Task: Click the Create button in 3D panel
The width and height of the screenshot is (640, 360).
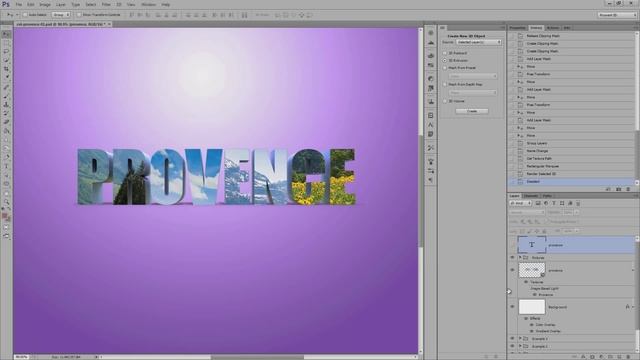Action: (472, 111)
